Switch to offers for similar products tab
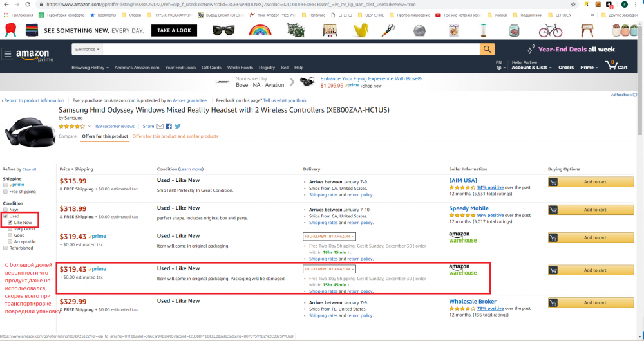The image size is (644, 341). [175, 136]
